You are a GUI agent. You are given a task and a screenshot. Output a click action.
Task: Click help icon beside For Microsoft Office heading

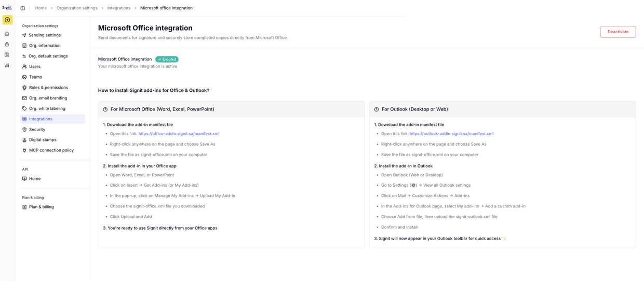[x=105, y=109]
